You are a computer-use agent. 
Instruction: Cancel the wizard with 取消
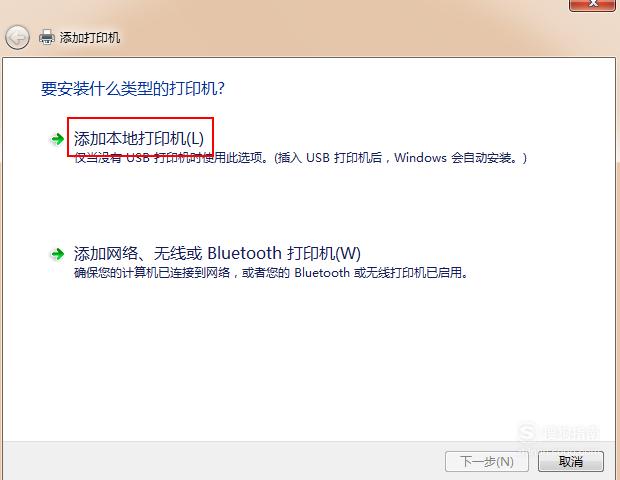[x=571, y=461]
